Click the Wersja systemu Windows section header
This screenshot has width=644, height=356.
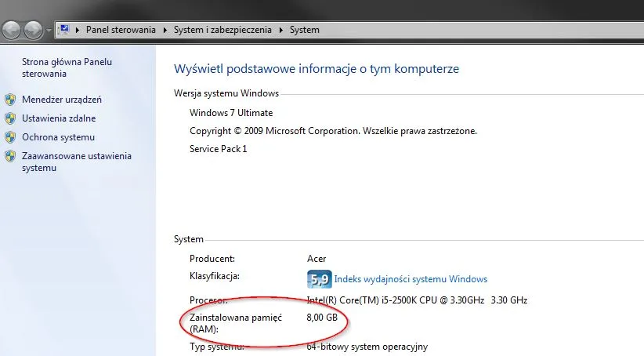pos(226,93)
